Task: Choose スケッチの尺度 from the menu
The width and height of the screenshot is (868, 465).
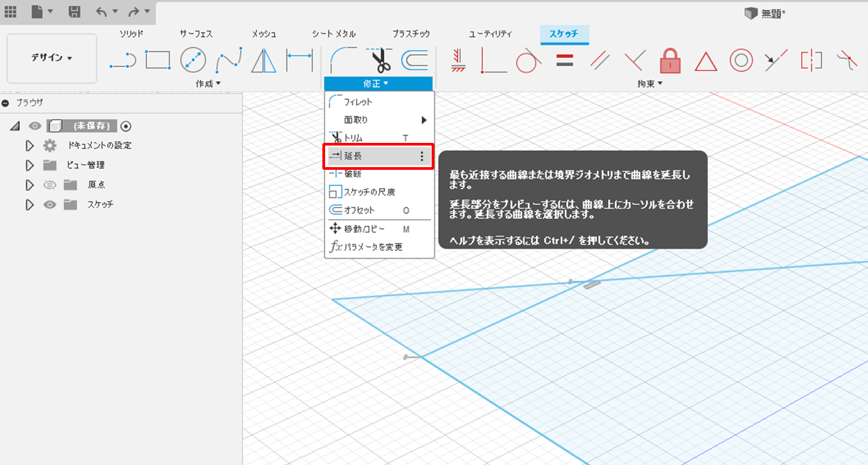Action: (x=379, y=192)
